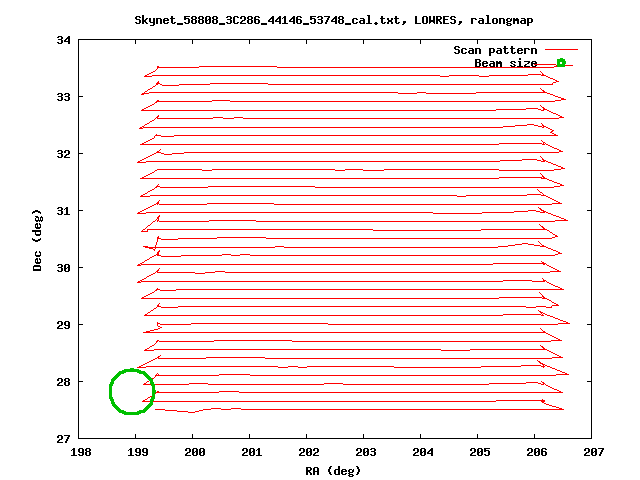Select the 'Scan pattern' legend label
This screenshot has height=480, width=640.
click(x=495, y=50)
